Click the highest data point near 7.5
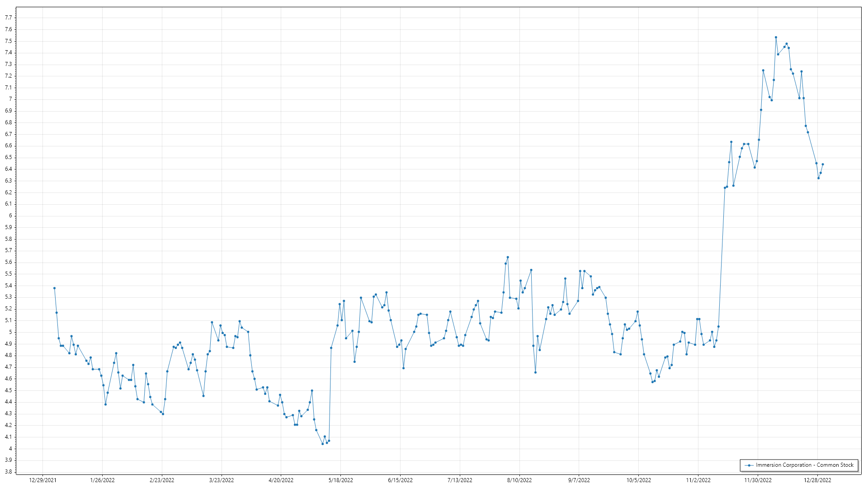 click(x=776, y=38)
